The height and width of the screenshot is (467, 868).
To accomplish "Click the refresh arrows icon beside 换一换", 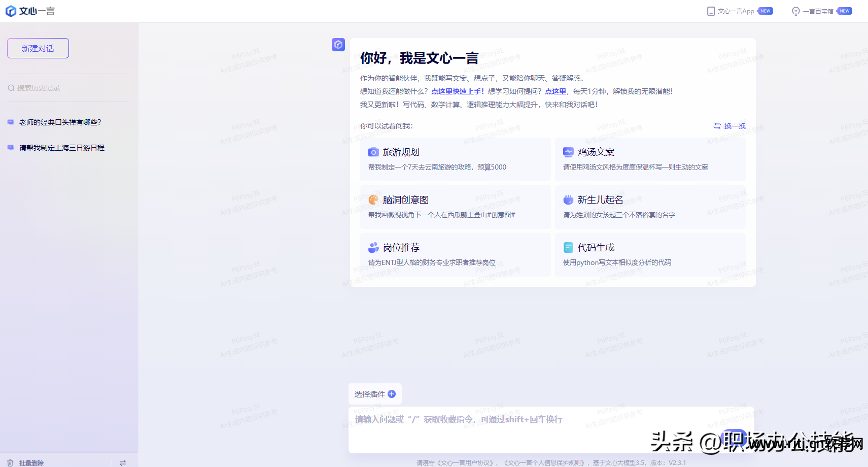I will 717,126.
